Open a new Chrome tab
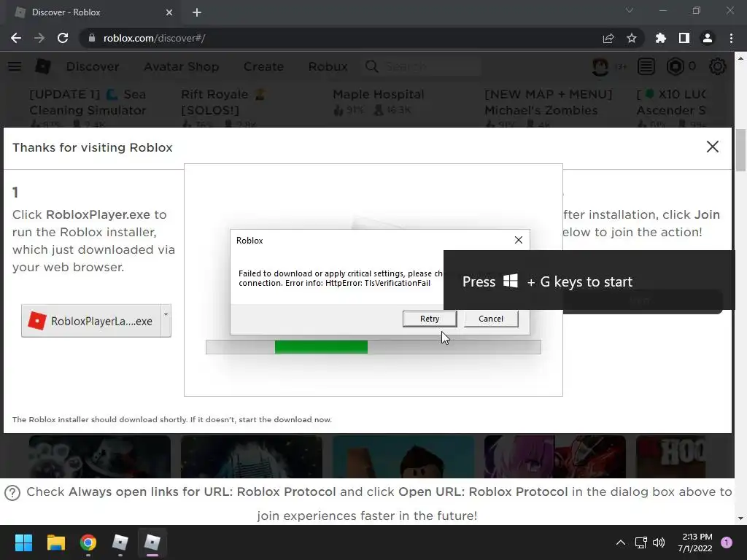 click(x=197, y=12)
